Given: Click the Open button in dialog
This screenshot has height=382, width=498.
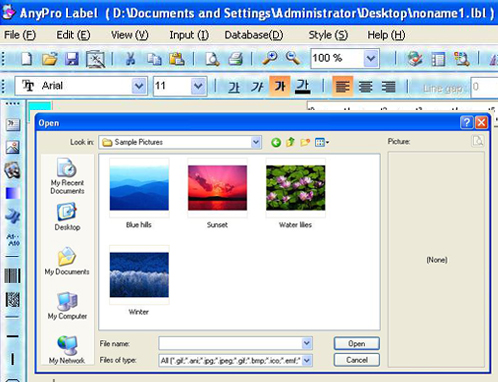Looking at the screenshot, I should point(357,343).
